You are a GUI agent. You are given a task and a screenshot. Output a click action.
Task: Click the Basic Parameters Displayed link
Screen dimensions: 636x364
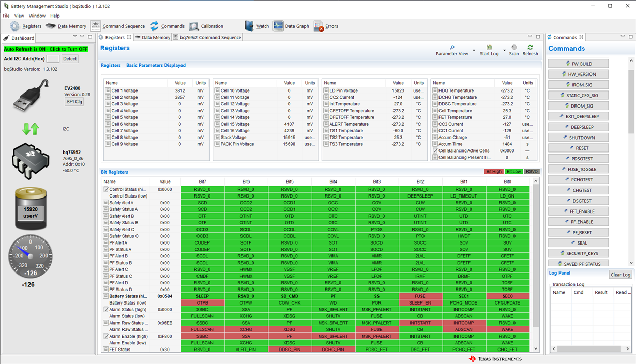156,66
